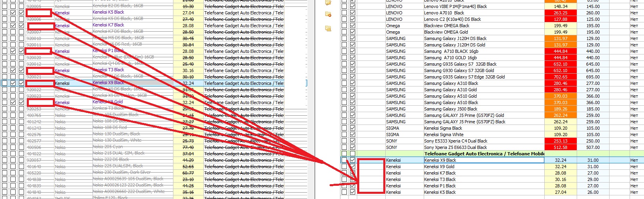Uncheck second checkbox in left grid Keneksi T3 Black row
The height and width of the screenshot is (199, 644).
(13, 70)
